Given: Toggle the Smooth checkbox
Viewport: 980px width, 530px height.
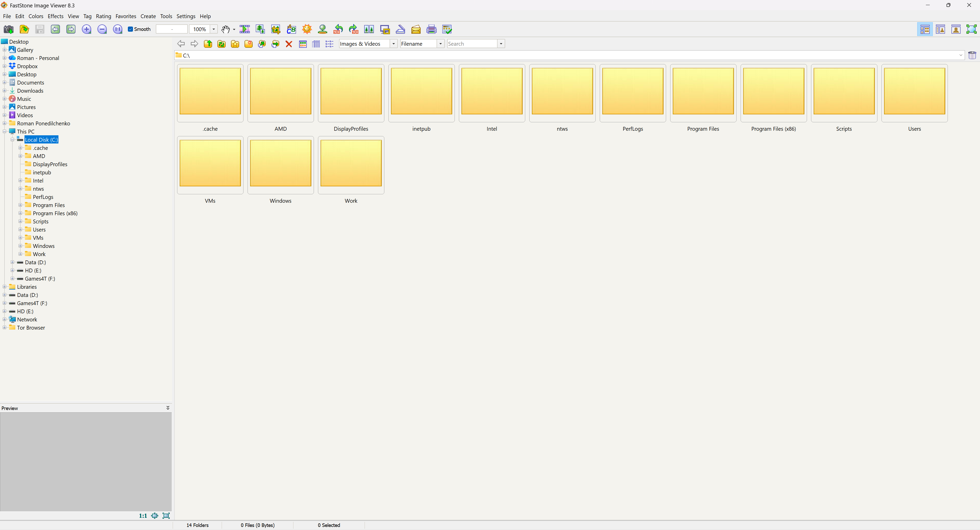Looking at the screenshot, I should [x=130, y=29].
